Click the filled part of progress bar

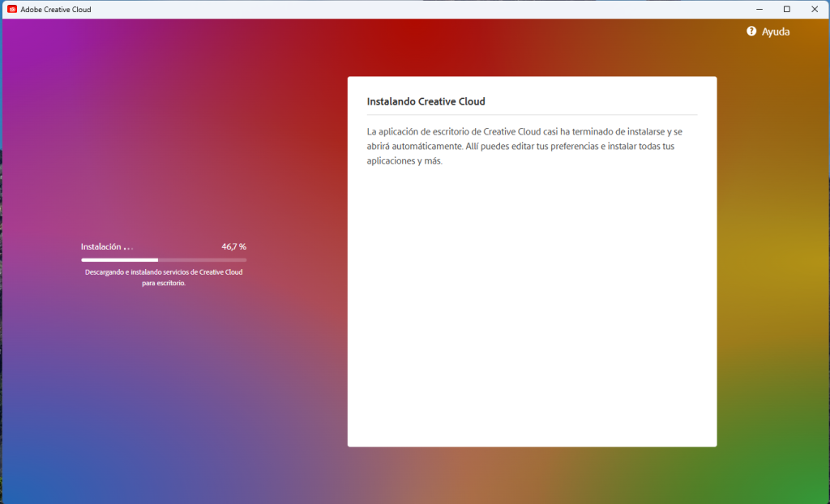pyautogui.click(x=119, y=259)
